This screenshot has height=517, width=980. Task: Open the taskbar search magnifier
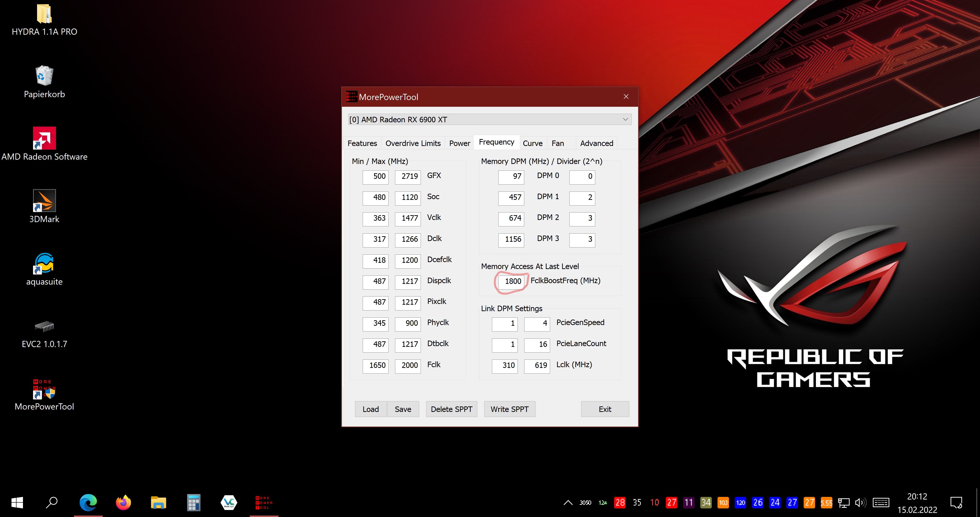[x=52, y=503]
